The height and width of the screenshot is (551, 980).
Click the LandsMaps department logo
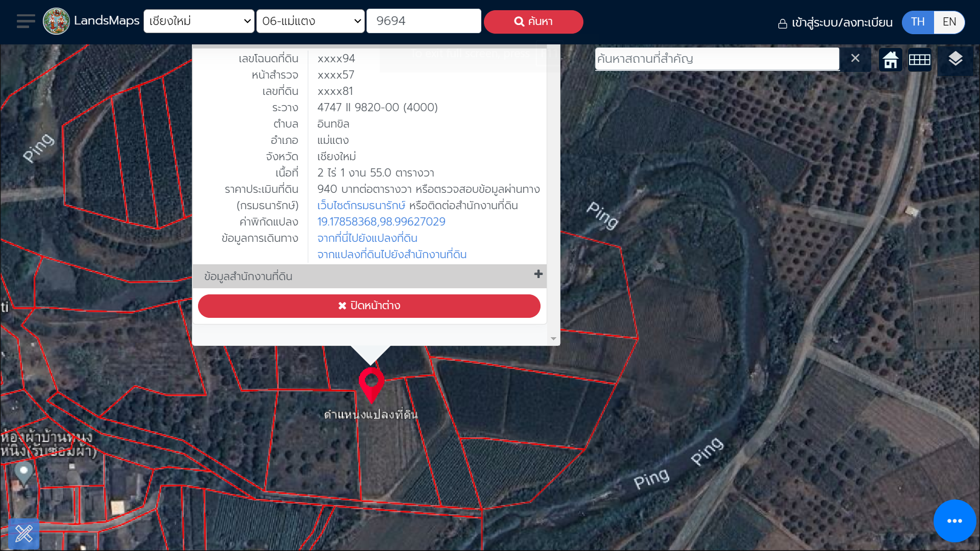pyautogui.click(x=56, y=21)
